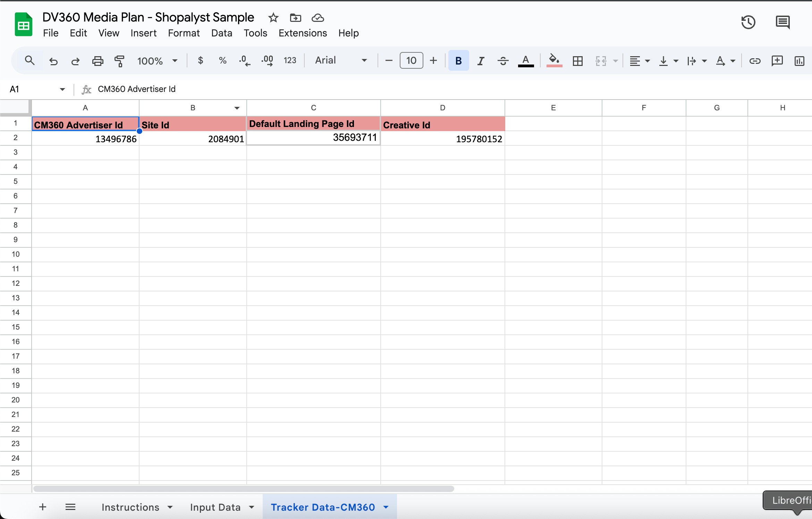Screen dimensions: 812x519
Task: Open the Extensions menu
Action: pos(303,33)
